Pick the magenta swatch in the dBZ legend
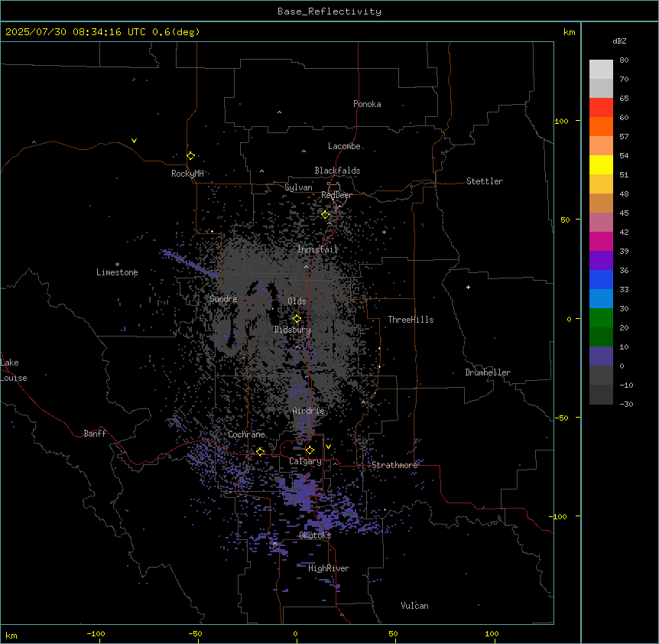The image size is (659, 644). click(x=601, y=241)
